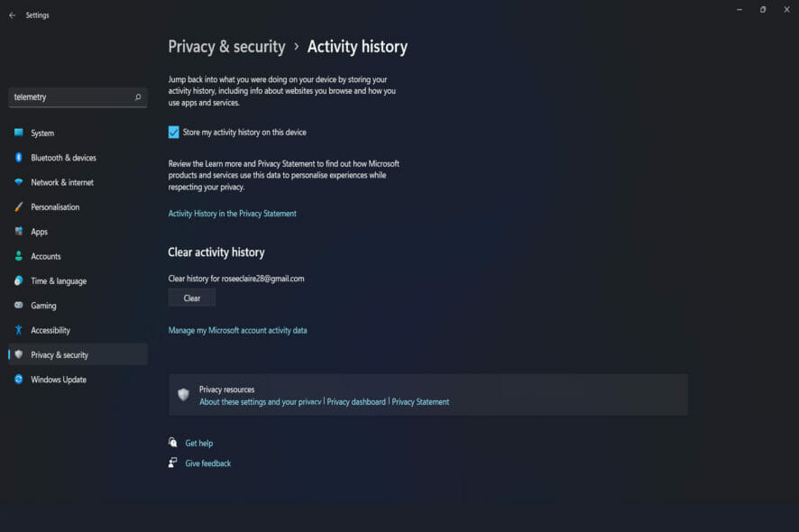
Task: Click the search magnifier icon
Action: (x=138, y=96)
